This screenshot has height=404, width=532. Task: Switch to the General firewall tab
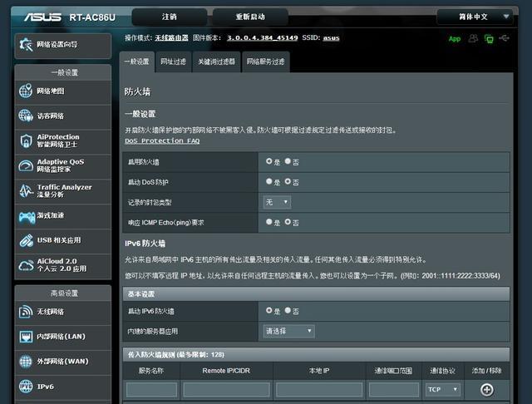point(136,62)
